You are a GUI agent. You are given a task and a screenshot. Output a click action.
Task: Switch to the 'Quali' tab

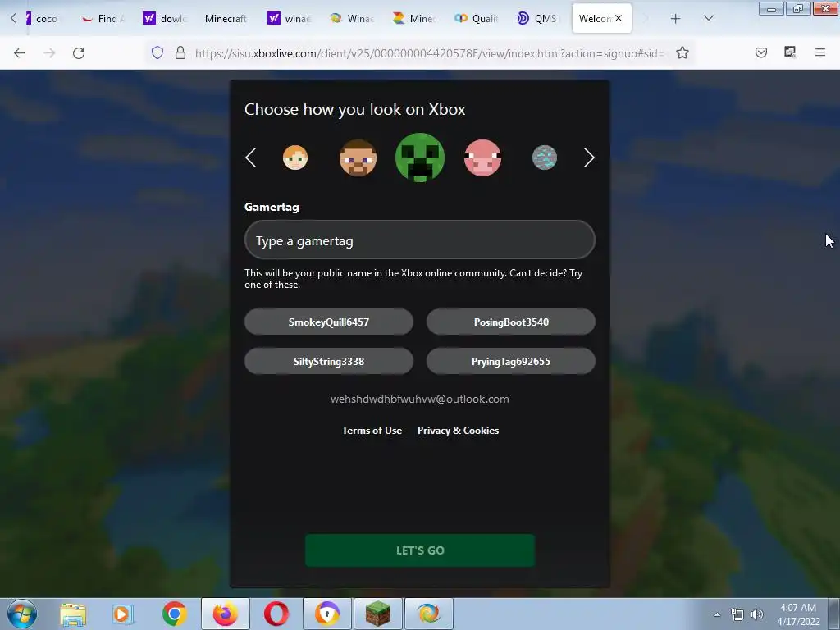point(476,18)
